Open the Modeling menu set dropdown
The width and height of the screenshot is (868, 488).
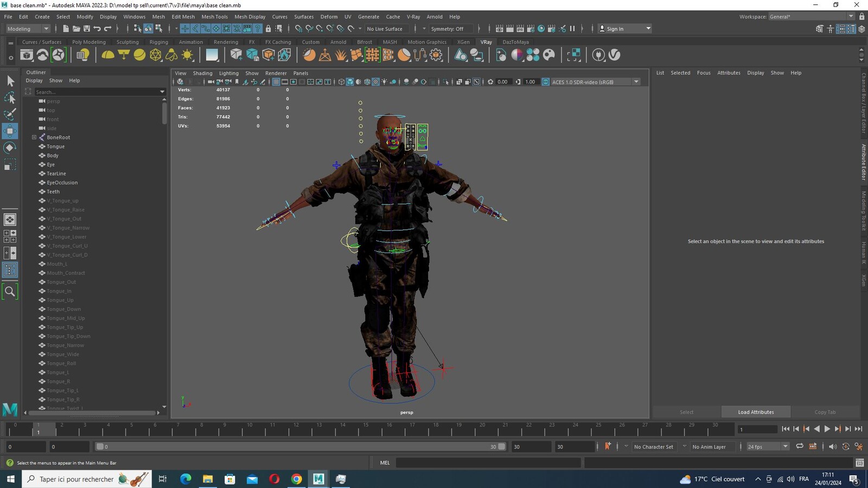(28, 29)
